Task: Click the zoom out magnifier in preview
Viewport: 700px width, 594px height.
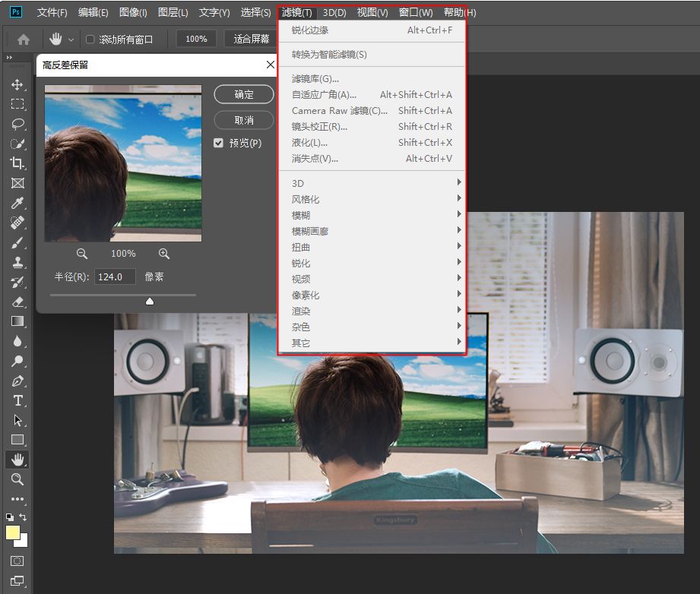Action: (82, 254)
